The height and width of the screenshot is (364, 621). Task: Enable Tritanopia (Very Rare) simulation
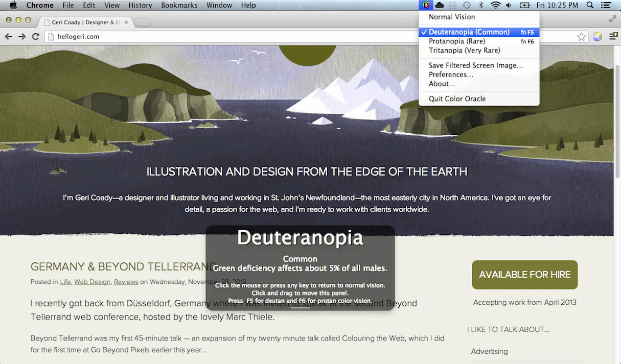tap(464, 50)
